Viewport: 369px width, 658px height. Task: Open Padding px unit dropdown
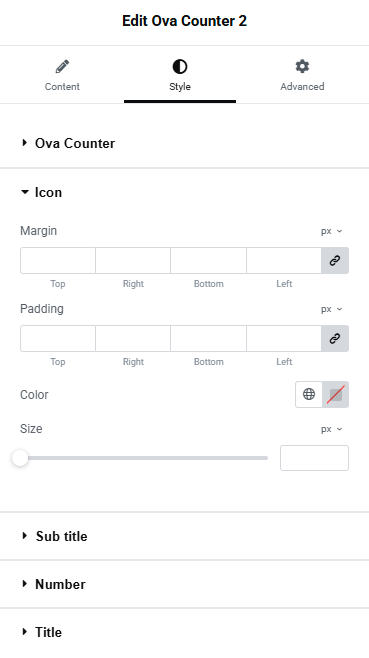(332, 309)
